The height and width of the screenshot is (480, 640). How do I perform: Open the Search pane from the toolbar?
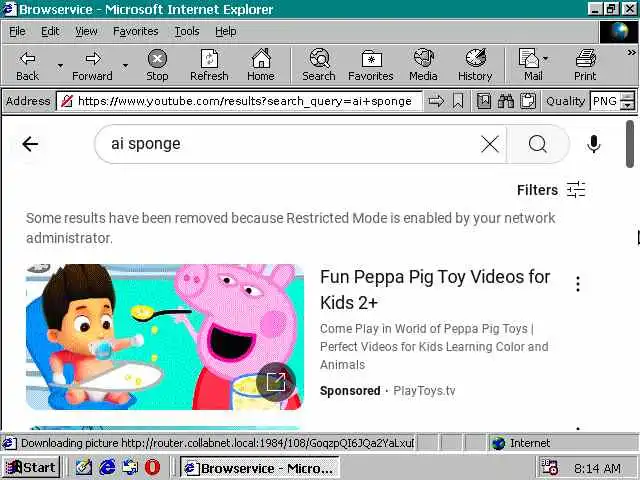tap(319, 65)
